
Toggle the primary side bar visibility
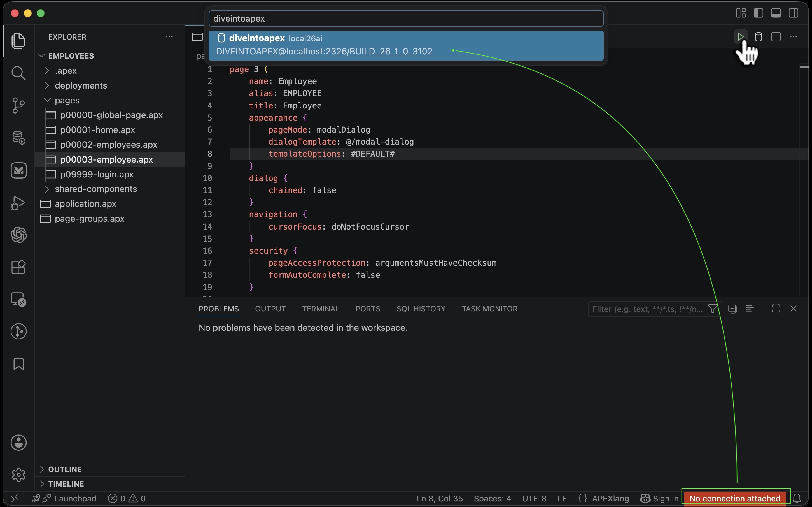[x=759, y=13]
